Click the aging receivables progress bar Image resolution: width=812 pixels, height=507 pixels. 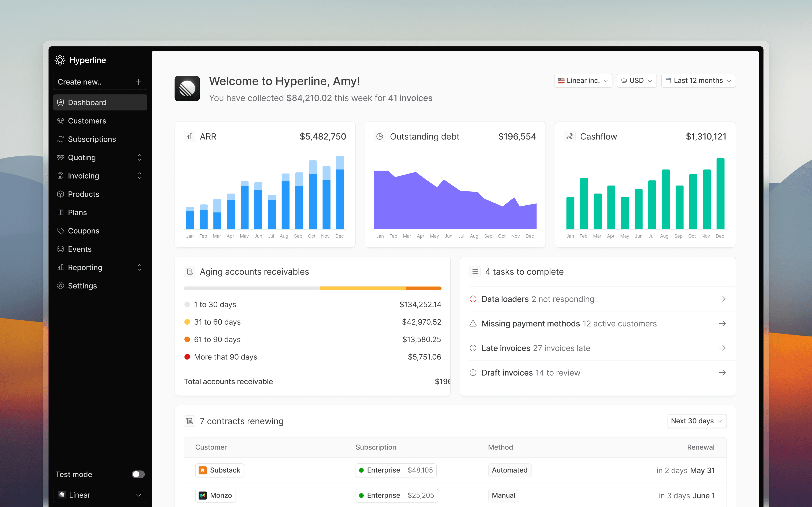click(x=312, y=288)
